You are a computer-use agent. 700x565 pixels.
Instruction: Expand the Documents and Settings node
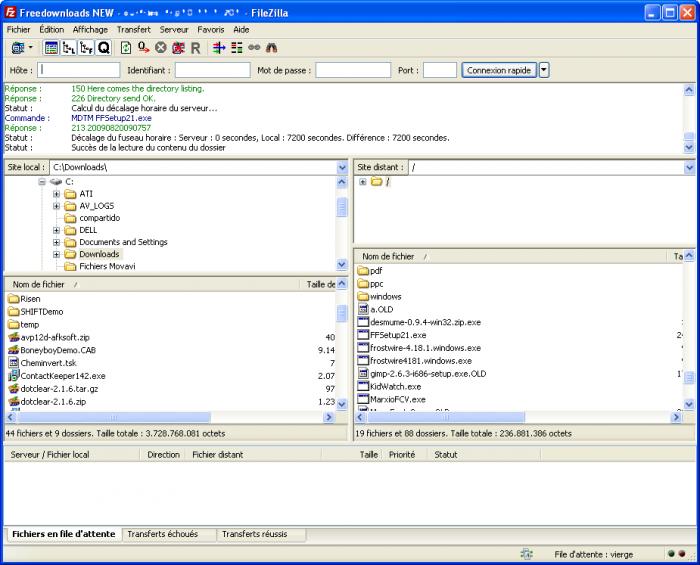[56, 242]
